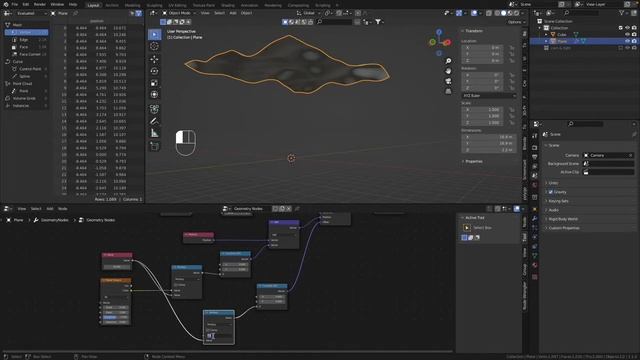
Task: Open the Edit menu
Action: (26, 4)
